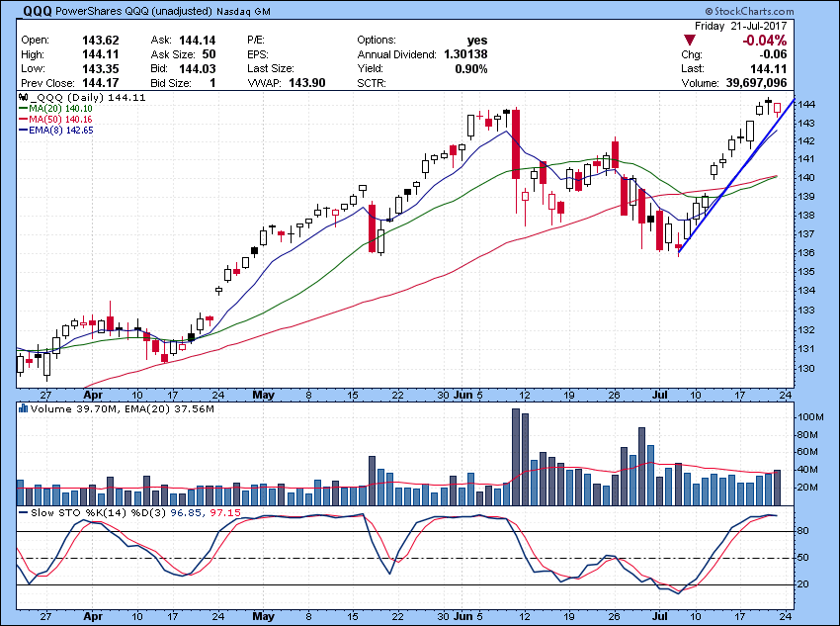Screen dimensions: 840x626
Task: Click the blue trendline drawn from the July low
Action: click(x=736, y=176)
